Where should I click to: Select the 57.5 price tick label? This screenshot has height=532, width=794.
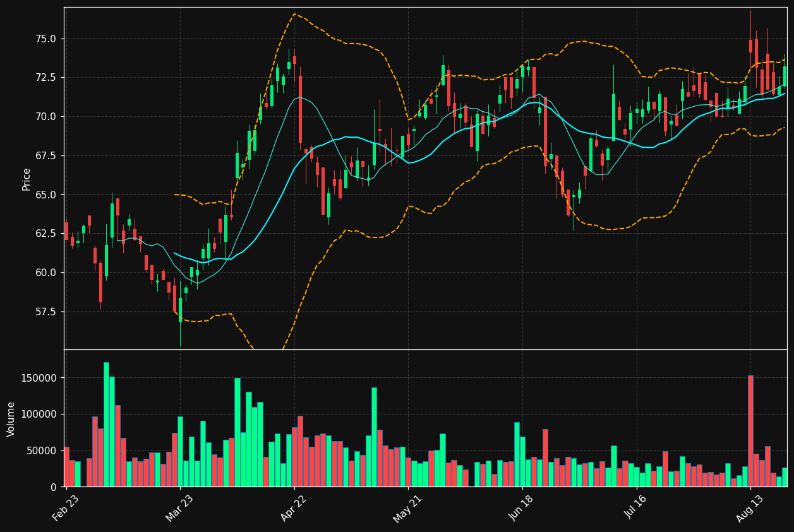(45, 312)
